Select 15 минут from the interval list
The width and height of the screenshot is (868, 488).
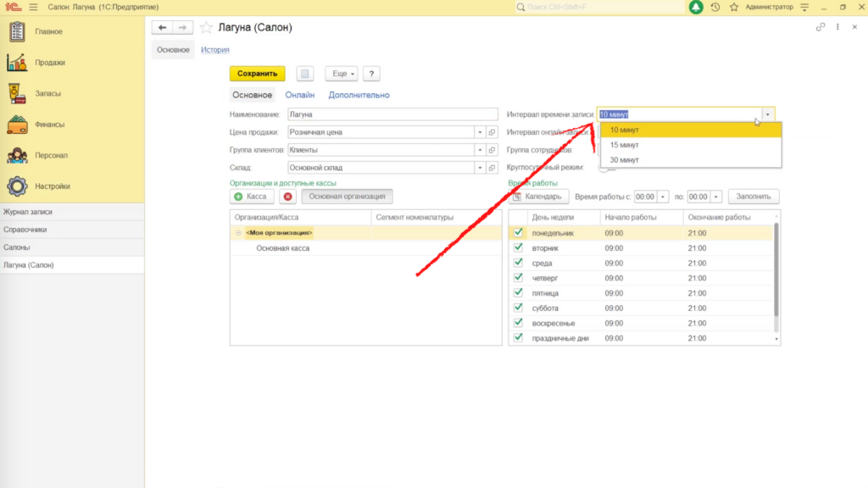tap(692, 145)
